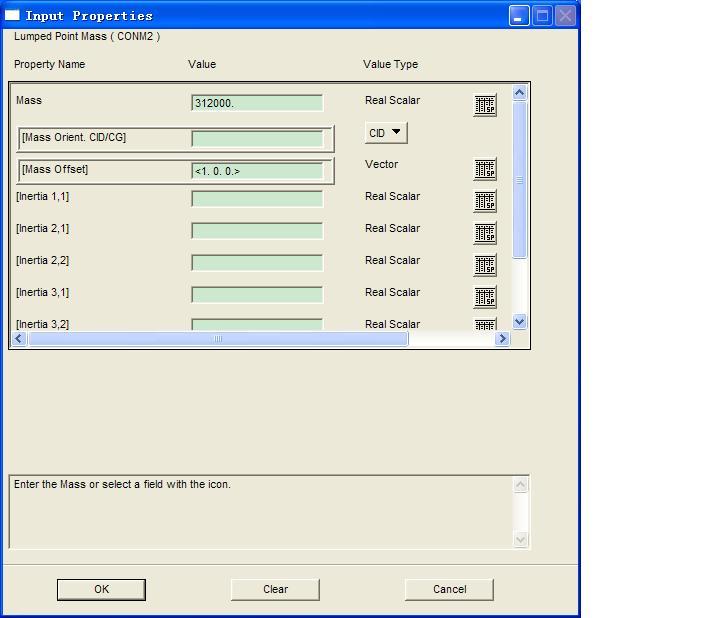Click the '[Inertia 3,2]' label
This screenshot has height=618, width=720.
(x=43, y=324)
